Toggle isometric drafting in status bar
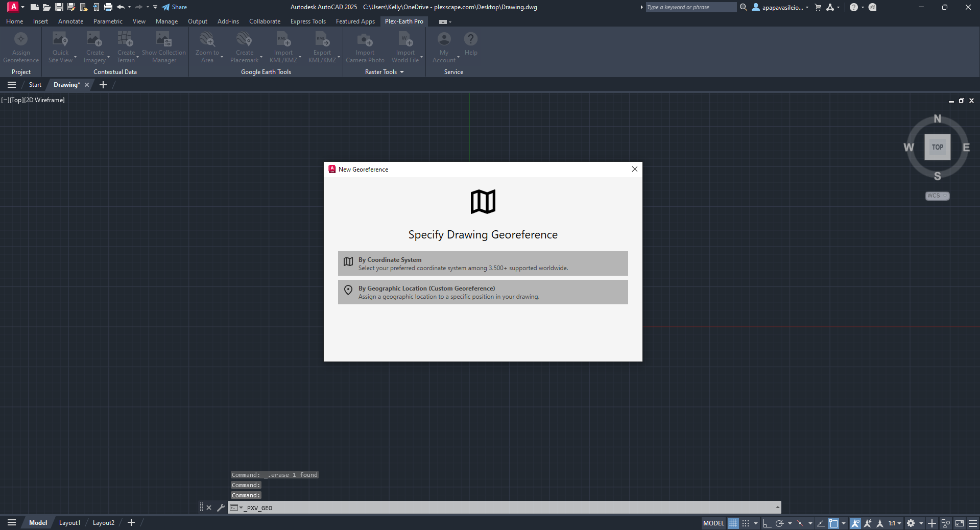Viewport: 980px width, 530px height. 800,523
